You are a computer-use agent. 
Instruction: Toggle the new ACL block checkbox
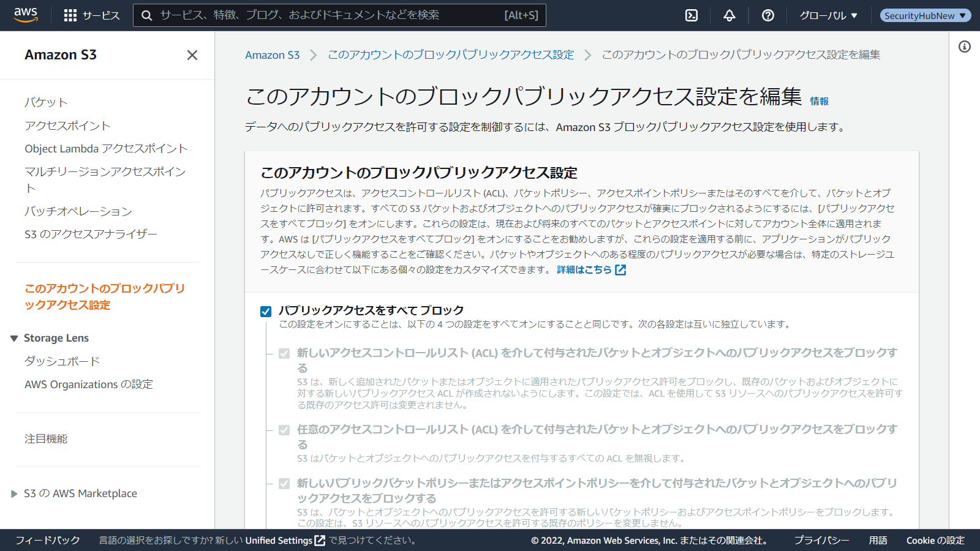[x=284, y=353]
